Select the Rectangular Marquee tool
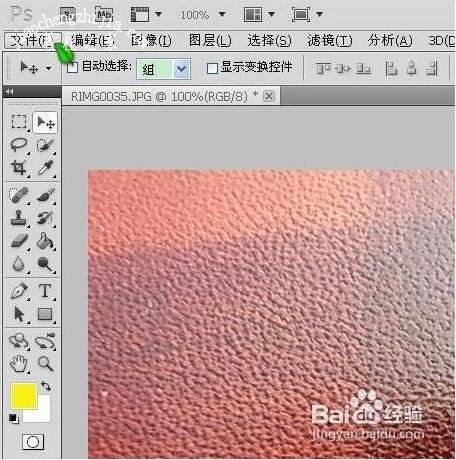 [x=19, y=122]
